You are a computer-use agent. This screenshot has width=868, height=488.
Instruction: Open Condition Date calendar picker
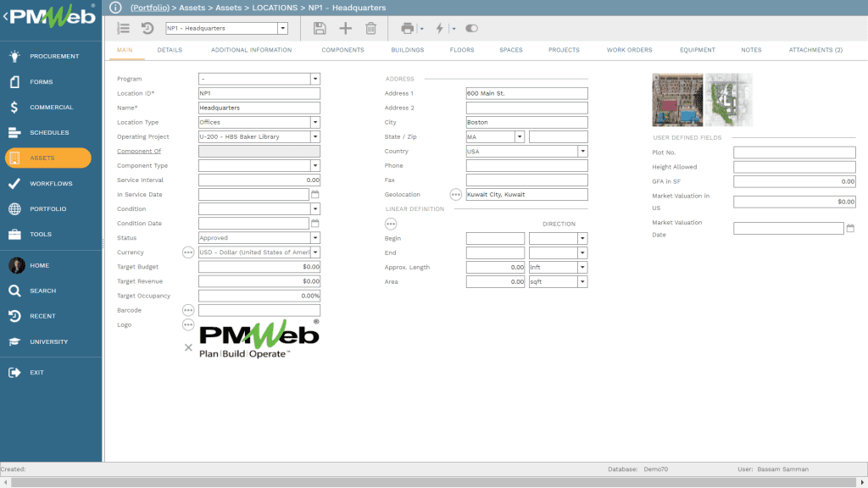pyautogui.click(x=315, y=223)
